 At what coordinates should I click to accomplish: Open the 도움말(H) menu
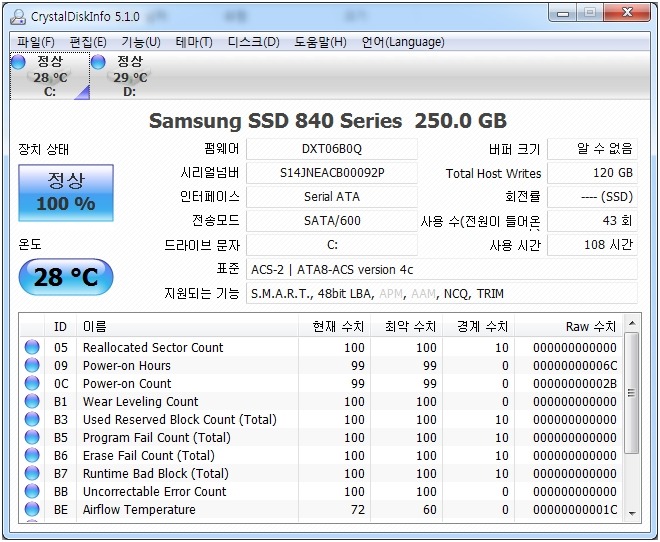coord(320,42)
